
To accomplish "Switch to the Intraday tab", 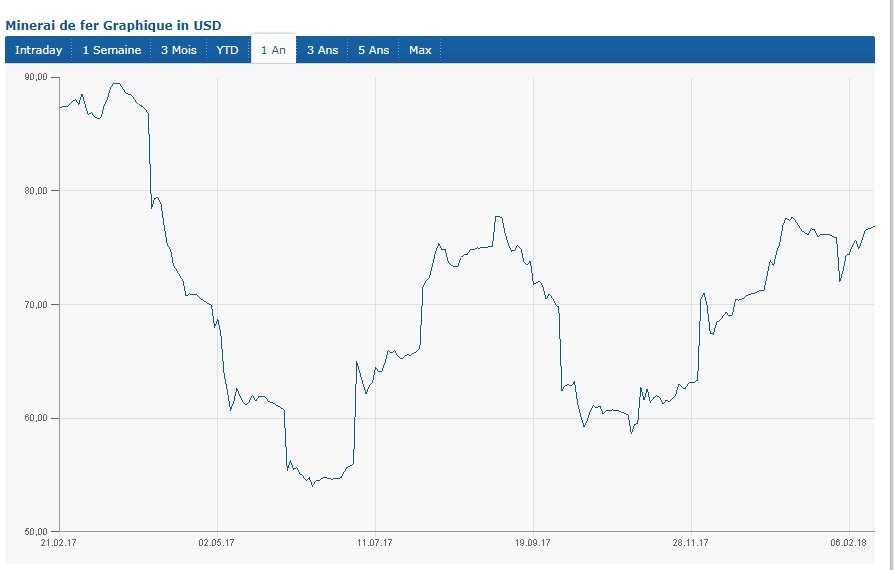I will (x=38, y=50).
